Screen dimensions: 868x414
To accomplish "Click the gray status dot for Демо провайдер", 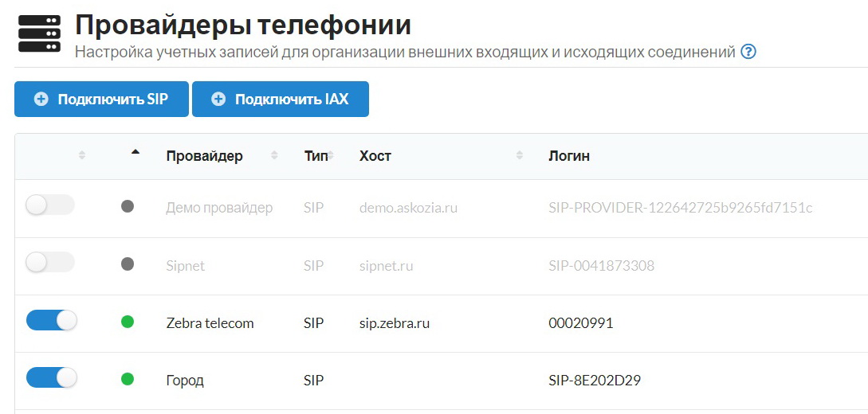I will point(128,207).
